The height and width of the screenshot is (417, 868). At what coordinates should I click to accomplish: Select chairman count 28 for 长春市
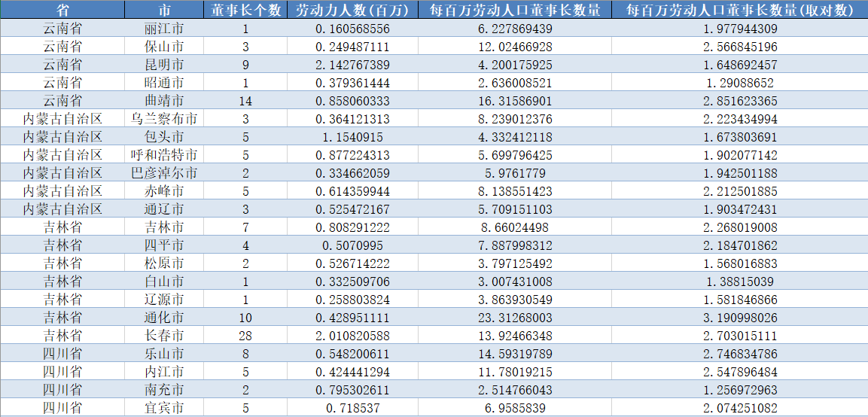pyautogui.click(x=245, y=336)
